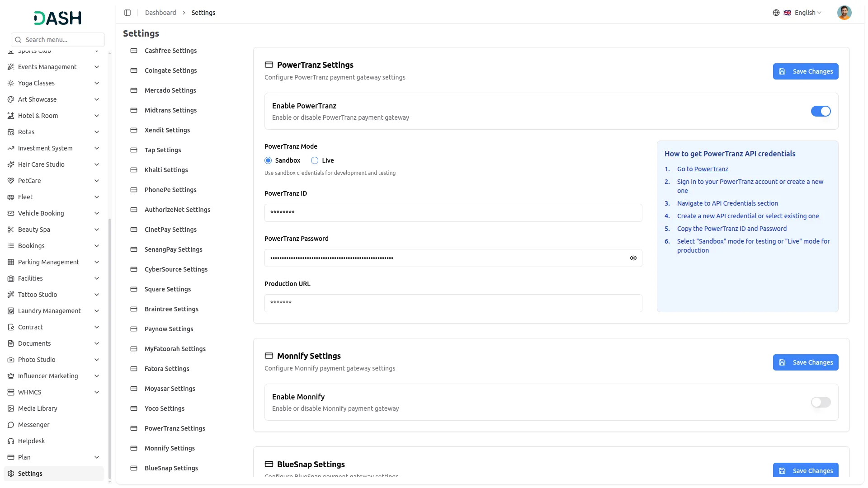
Task: Click the Rotas icon
Action: point(11,132)
